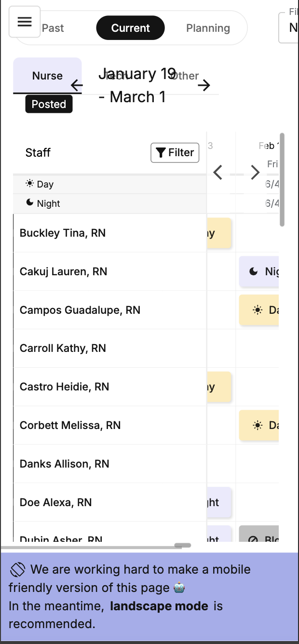Screen dimensions: 299x644
Task: Open Buckley Tina, RN staff row
Action: coord(63,233)
